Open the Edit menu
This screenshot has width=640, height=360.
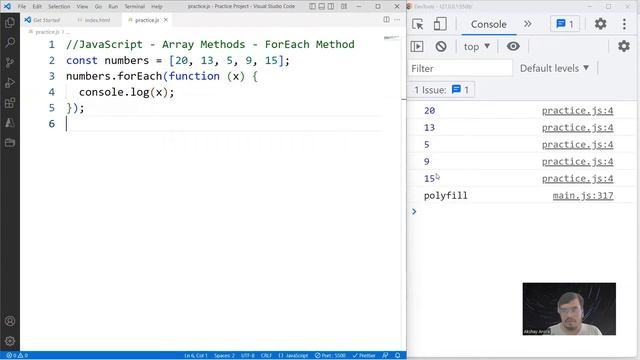37,7
